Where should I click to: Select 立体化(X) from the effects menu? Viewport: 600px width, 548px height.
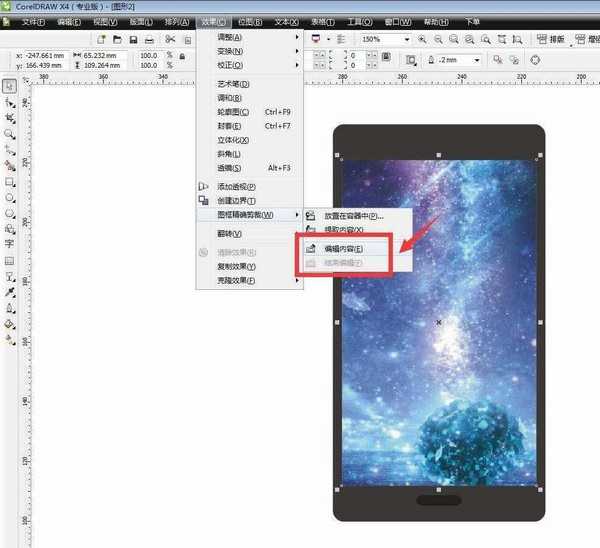point(250,140)
